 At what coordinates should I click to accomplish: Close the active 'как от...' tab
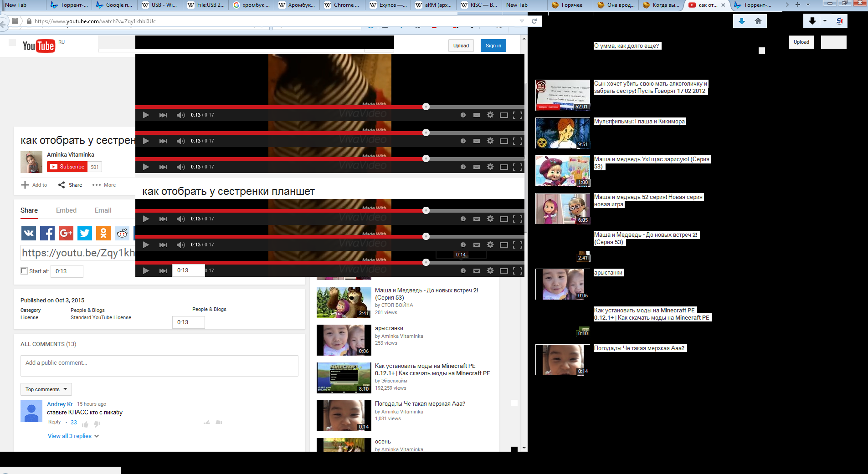click(723, 5)
